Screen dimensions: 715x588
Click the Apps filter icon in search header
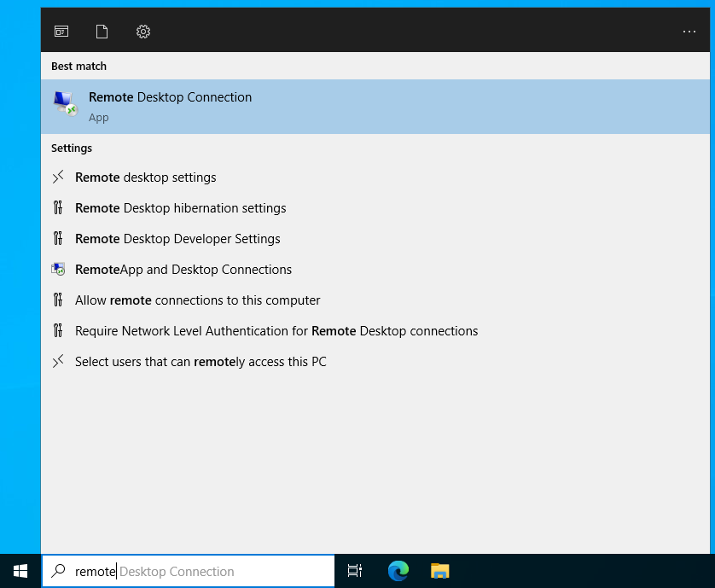[61, 32]
